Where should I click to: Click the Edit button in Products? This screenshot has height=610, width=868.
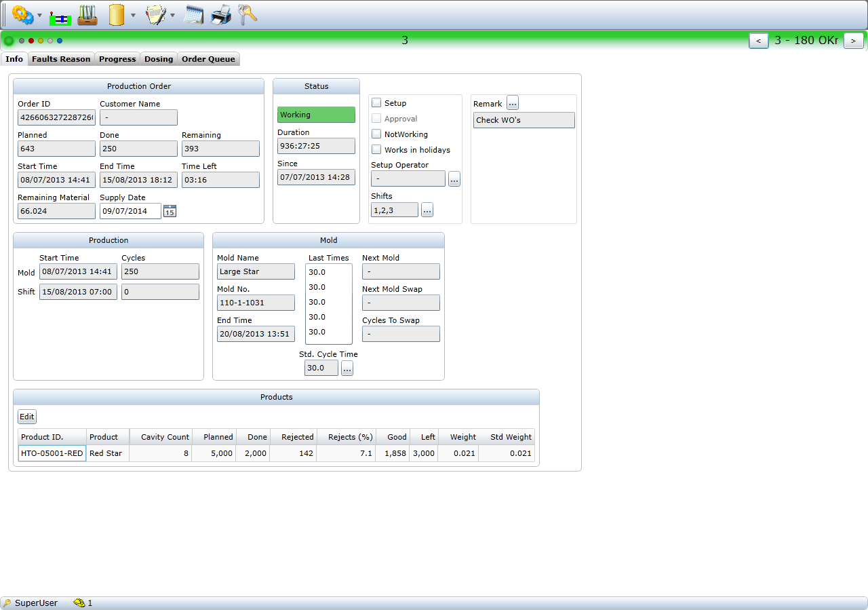[x=26, y=417]
